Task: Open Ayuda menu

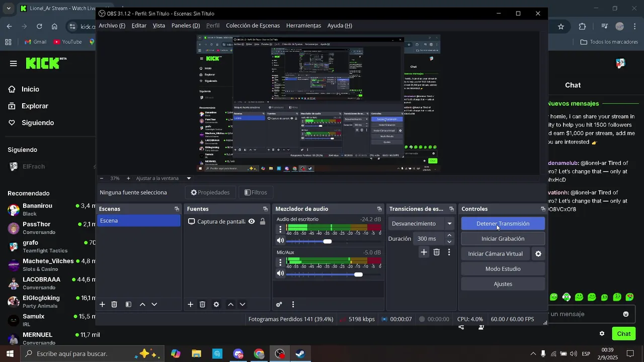Action: pos(340,26)
